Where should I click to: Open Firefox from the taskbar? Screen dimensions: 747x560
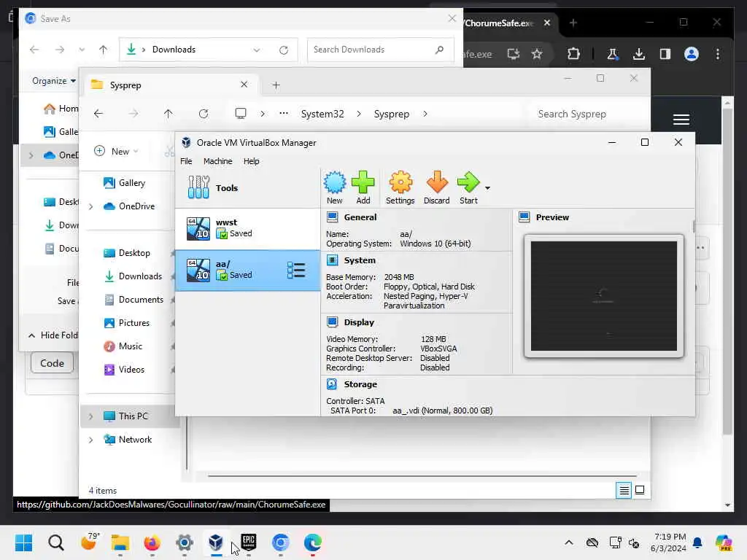pyautogui.click(x=152, y=542)
